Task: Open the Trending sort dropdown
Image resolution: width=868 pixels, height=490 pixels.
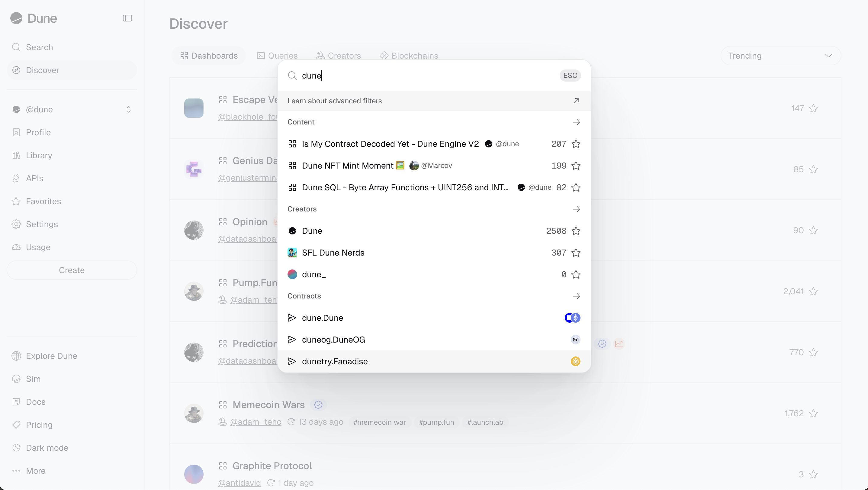Action: (x=780, y=56)
